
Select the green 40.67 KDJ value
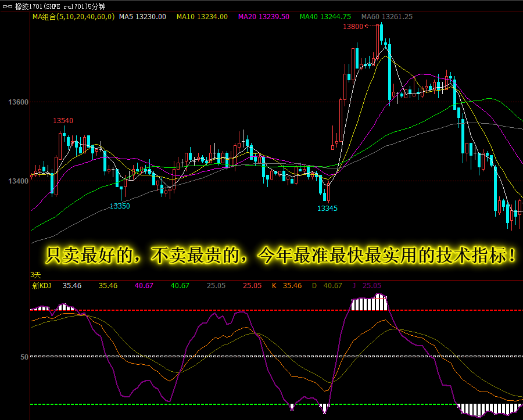(x=180, y=286)
